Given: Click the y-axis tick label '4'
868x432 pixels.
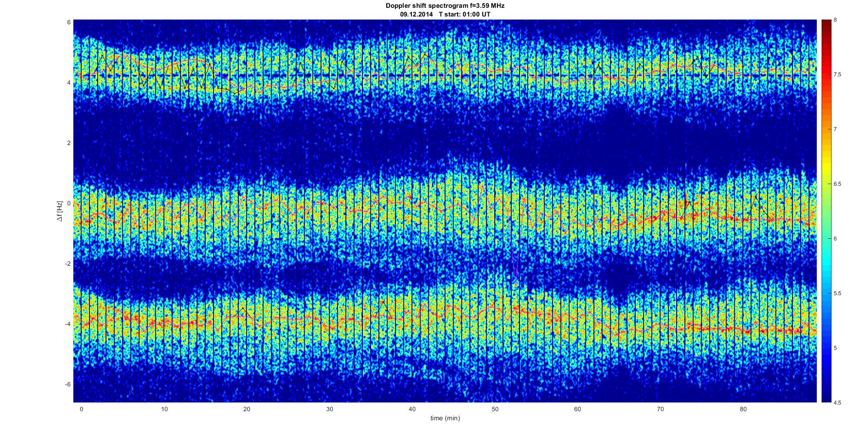Looking at the screenshot, I should [69, 82].
